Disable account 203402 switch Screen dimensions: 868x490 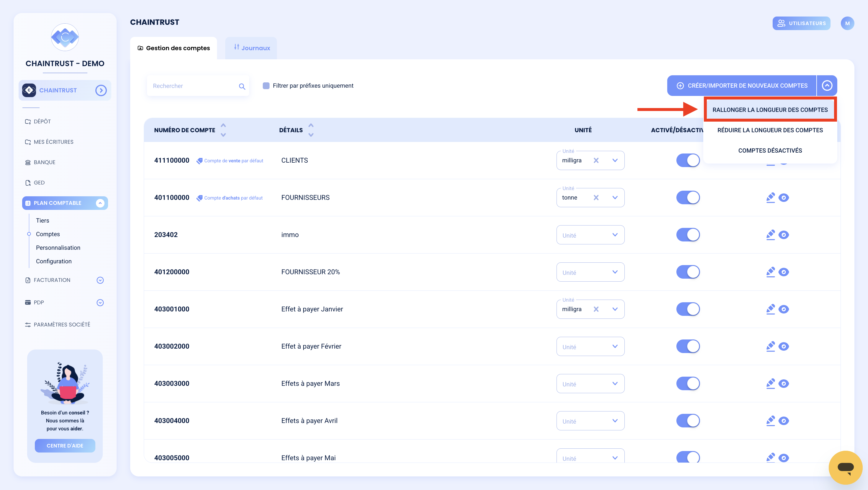688,235
